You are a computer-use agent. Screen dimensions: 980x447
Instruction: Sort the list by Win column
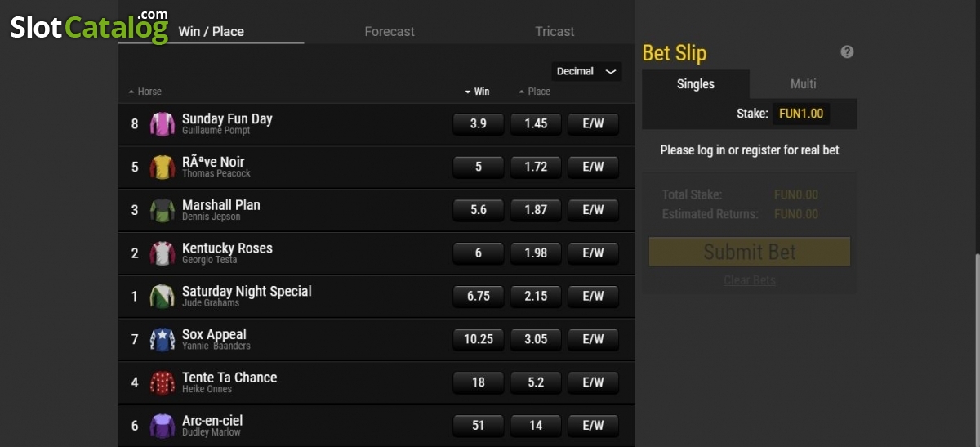point(477,92)
